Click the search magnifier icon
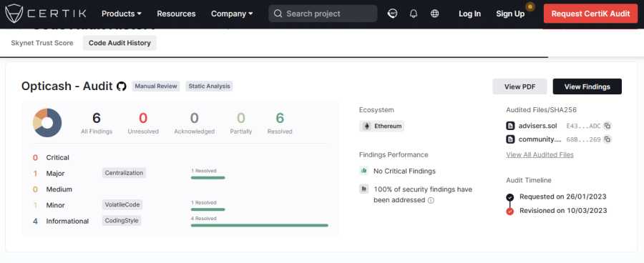This screenshot has width=644, height=263. (278, 14)
